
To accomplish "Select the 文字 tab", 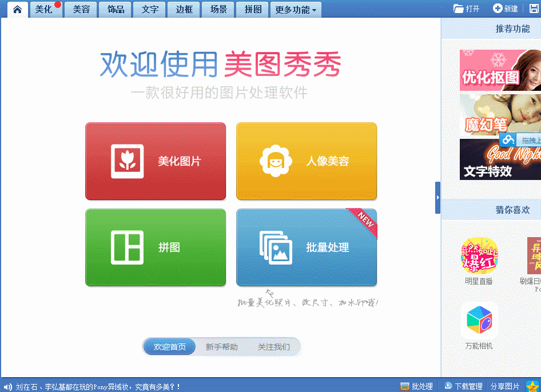I will pos(150,9).
